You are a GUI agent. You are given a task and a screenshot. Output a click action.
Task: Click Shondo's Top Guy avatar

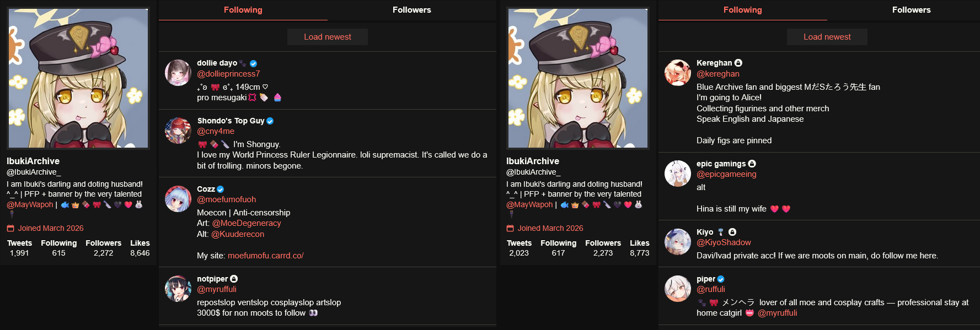point(178,131)
